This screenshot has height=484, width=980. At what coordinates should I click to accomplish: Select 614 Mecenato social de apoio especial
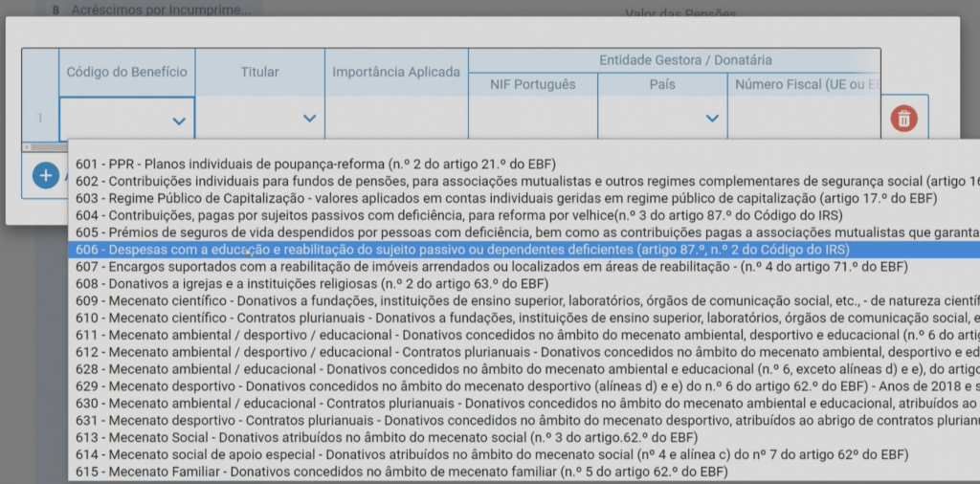431,454
